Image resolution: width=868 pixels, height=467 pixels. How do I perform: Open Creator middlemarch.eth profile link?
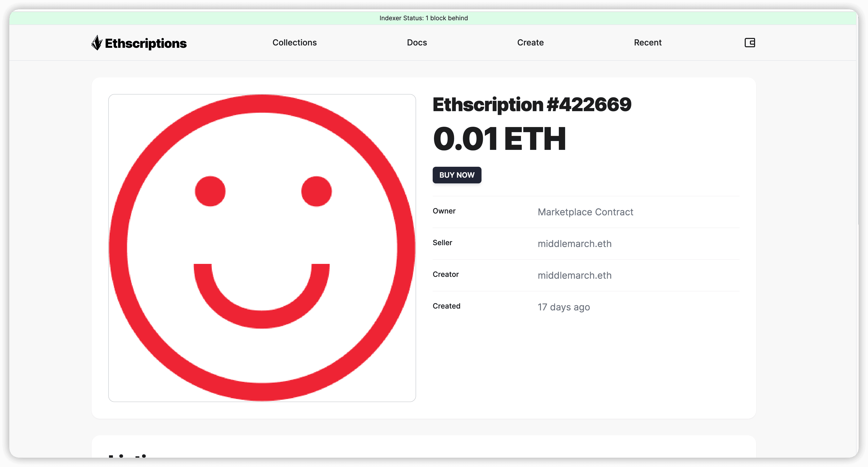[x=574, y=276]
